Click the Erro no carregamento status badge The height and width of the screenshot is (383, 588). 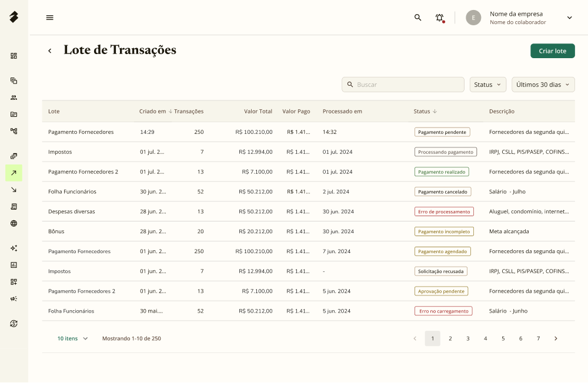(x=443, y=311)
